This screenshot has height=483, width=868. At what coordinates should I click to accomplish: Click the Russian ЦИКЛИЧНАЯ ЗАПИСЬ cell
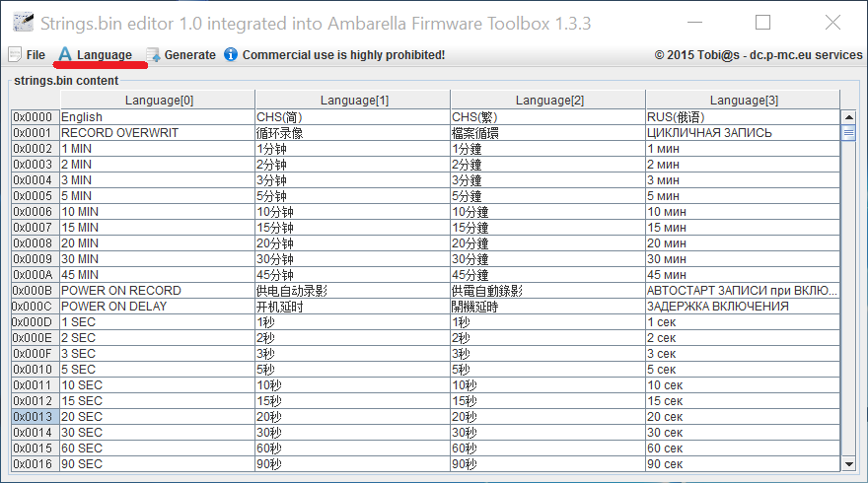[x=742, y=133]
